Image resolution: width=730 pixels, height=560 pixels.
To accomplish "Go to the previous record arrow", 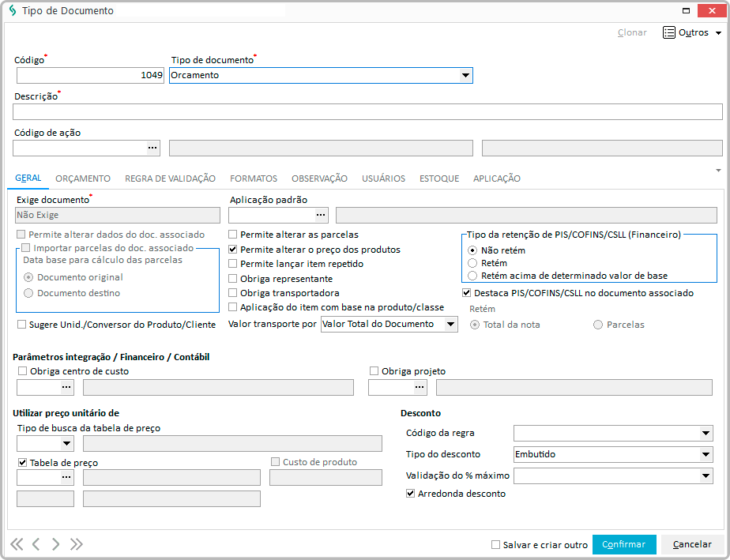I will pos(36,544).
